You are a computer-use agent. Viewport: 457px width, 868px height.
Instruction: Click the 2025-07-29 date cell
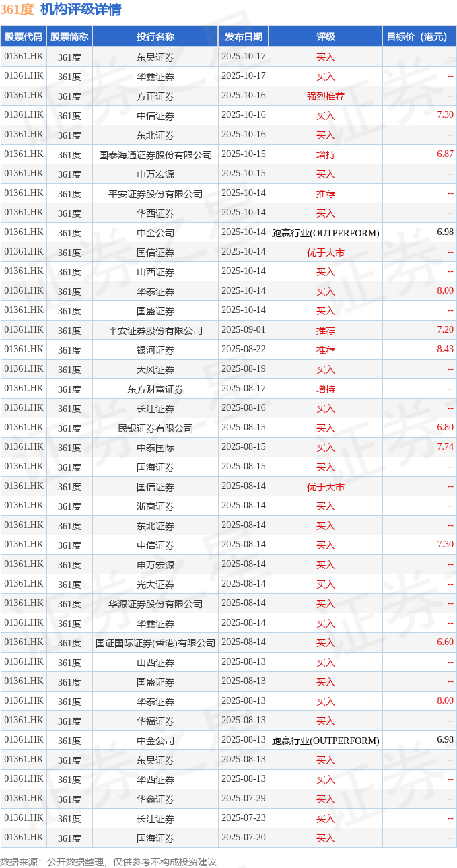(244, 799)
